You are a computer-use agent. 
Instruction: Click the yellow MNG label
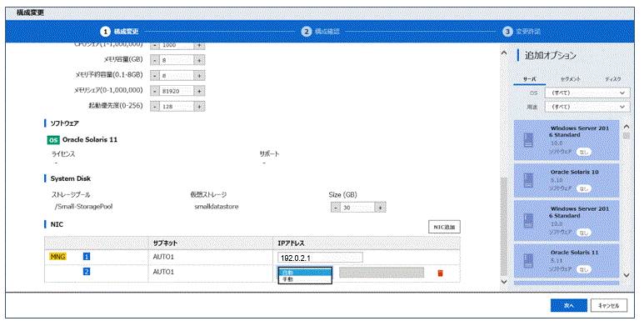coord(57,257)
